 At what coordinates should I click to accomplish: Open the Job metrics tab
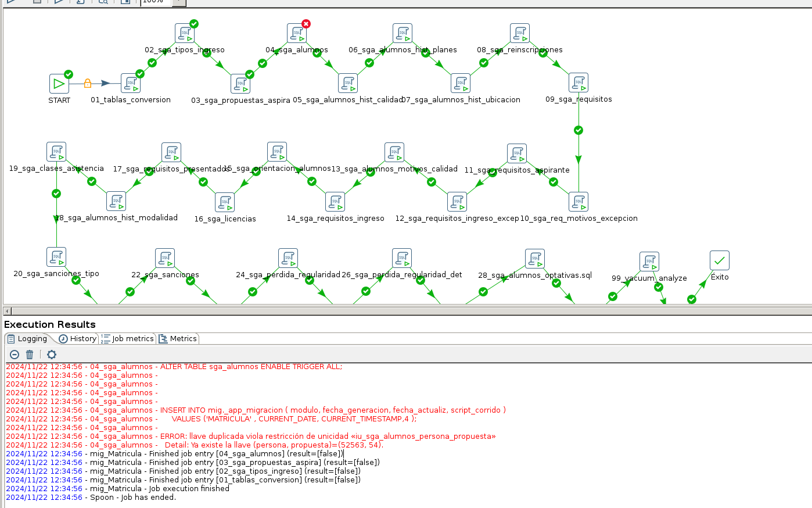tap(128, 338)
